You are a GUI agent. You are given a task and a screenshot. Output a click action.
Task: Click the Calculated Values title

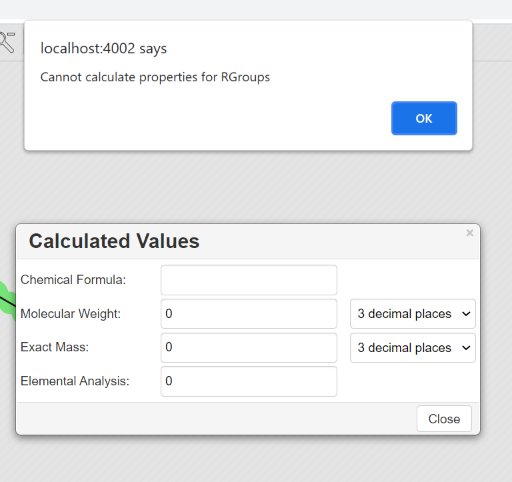[x=114, y=241]
